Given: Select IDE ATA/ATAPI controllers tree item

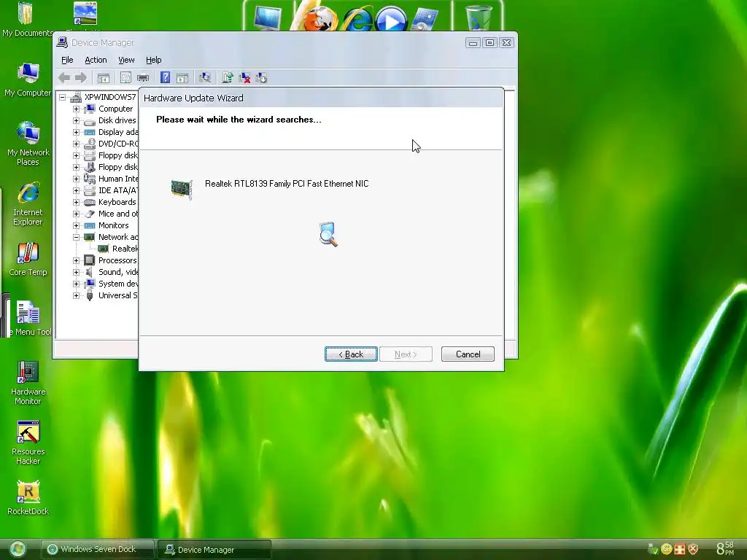Looking at the screenshot, I should pyautogui.click(x=117, y=190).
